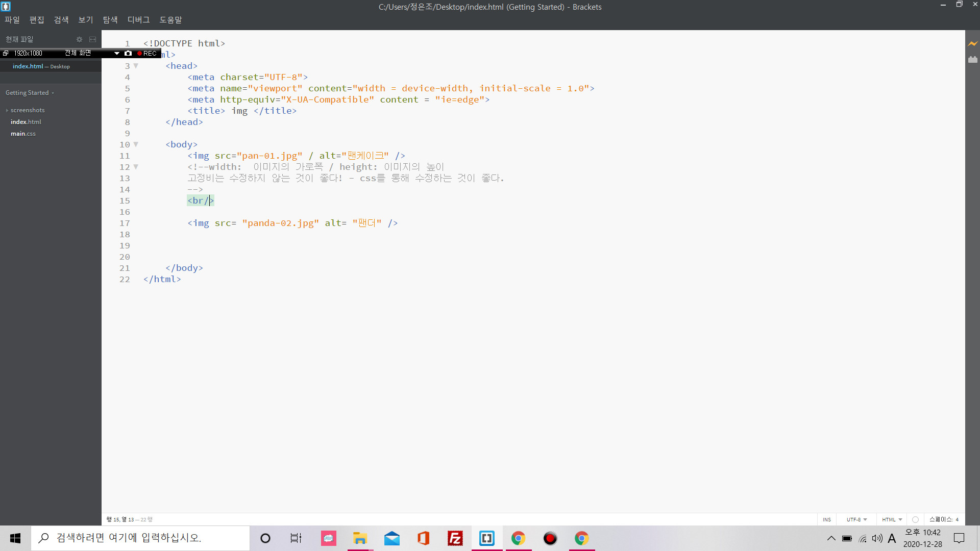Open clock and date 오후 10:42
The image size is (980, 551).
[x=923, y=538]
